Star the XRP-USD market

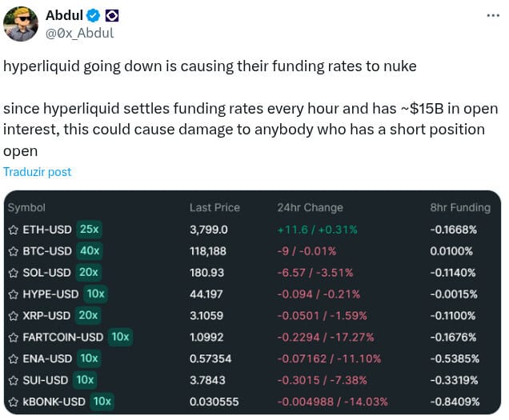click(13, 316)
